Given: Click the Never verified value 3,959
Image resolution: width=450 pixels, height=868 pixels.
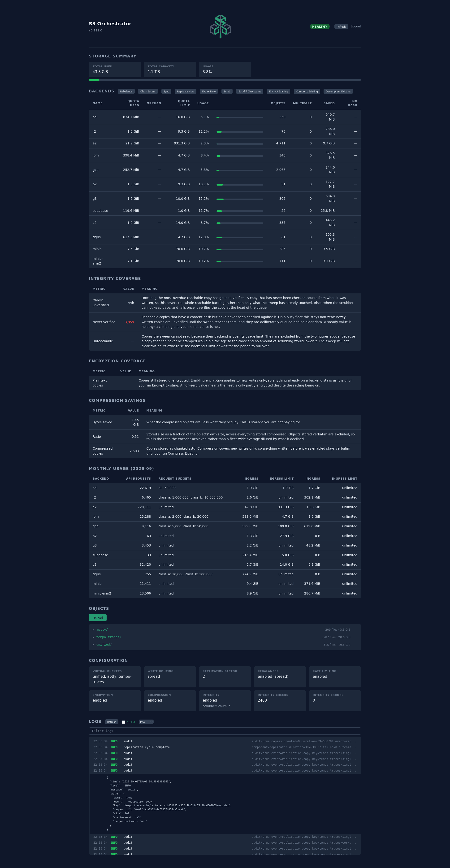Looking at the screenshot, I should point(129,322).
